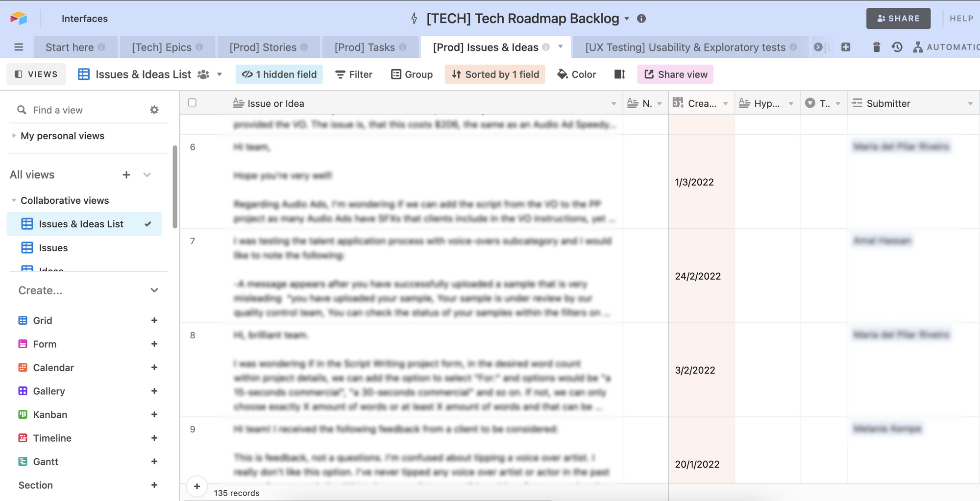980x501 pixels.
Task: Collapse All views with chevron
Action: tap(147, 175)
